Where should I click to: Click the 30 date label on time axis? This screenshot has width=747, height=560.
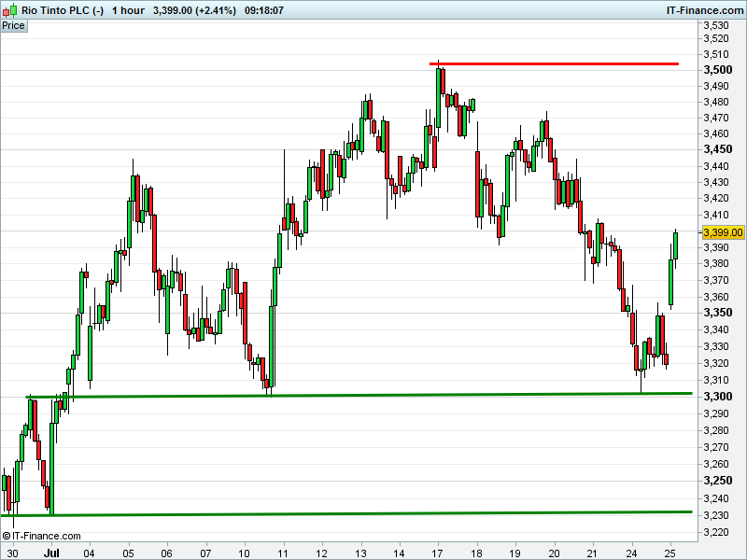coord(12,553)
